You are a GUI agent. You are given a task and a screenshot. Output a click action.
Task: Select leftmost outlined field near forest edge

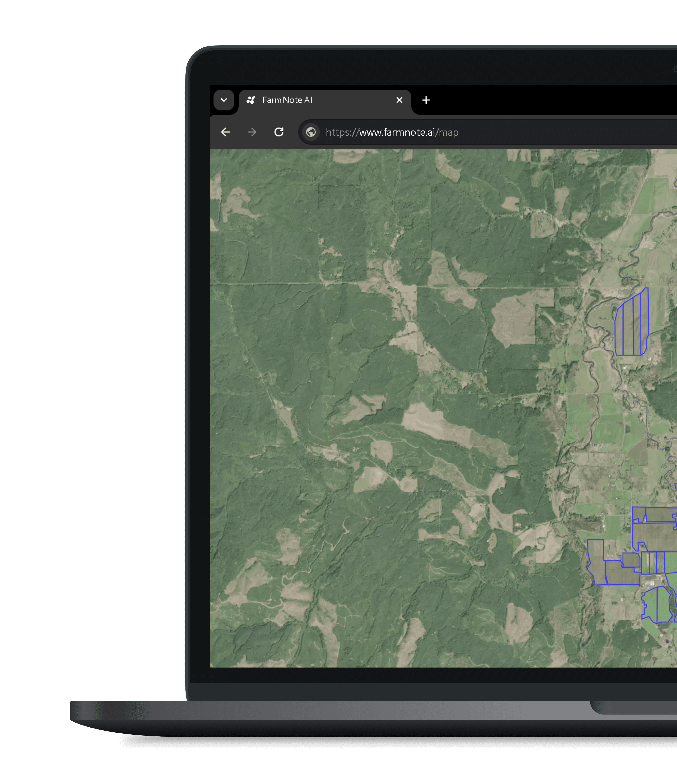tap(596, 563)
